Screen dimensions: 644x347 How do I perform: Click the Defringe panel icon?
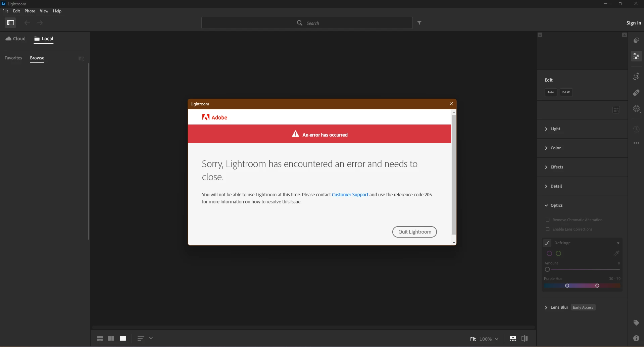547,243
